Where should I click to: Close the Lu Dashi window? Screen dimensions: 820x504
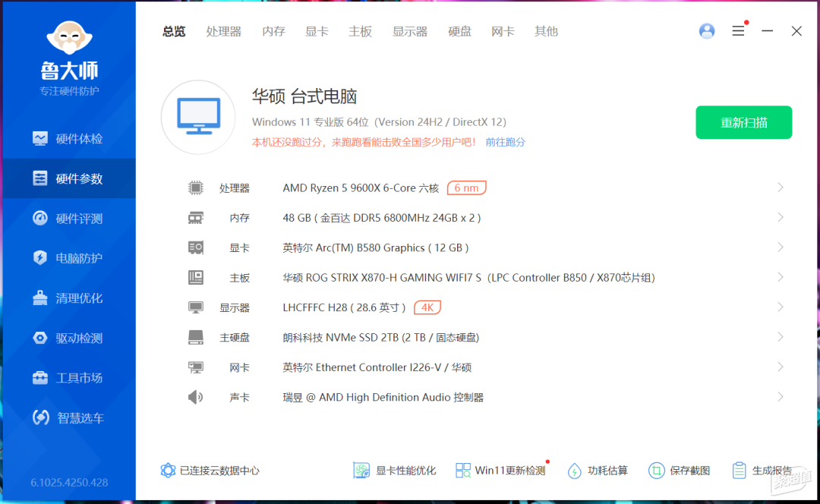[796, 31]
